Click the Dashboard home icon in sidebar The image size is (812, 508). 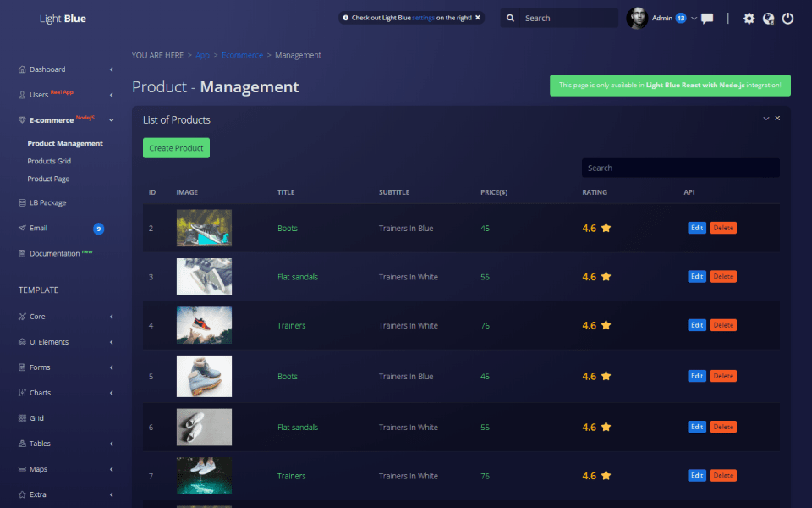22,69
